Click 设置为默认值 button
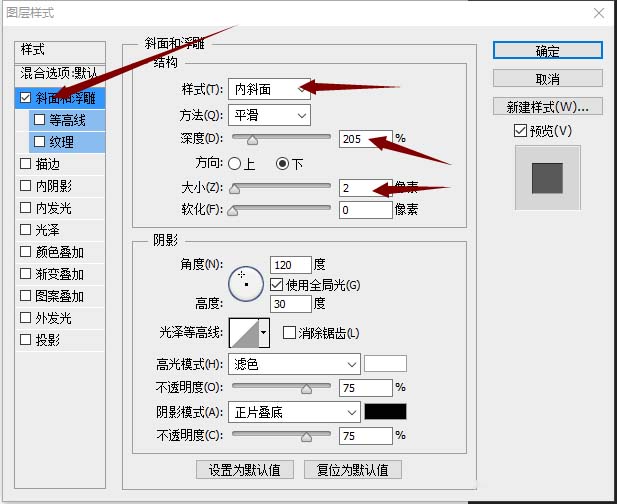Viewport: 617px width, 504px height. (x=245, y=469)
